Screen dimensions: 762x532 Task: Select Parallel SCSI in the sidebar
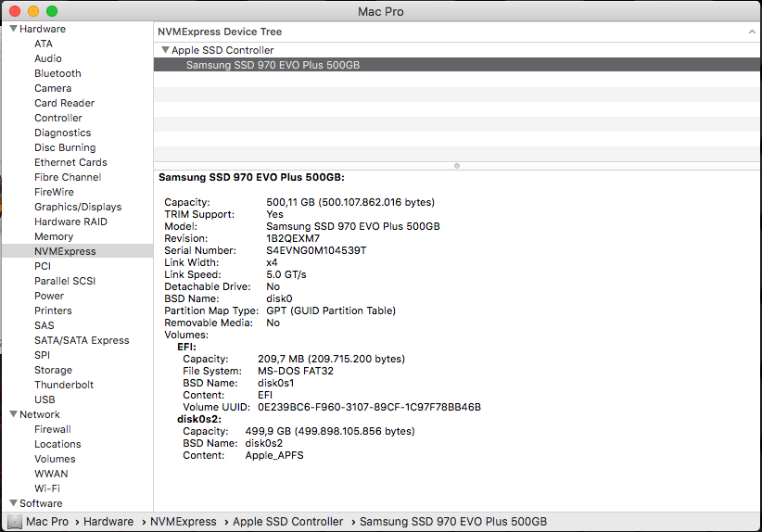point(65,281)
